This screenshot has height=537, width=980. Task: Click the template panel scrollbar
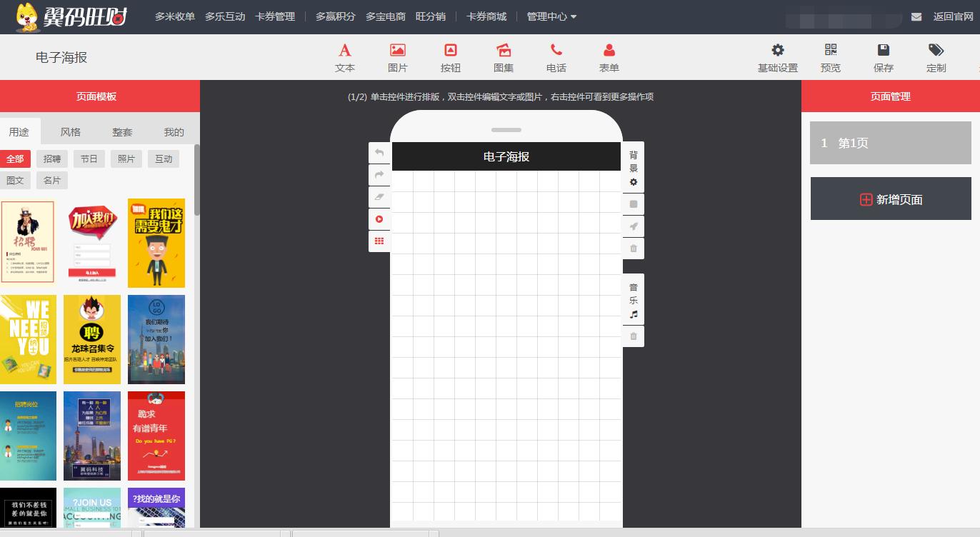tap(197, 180)
